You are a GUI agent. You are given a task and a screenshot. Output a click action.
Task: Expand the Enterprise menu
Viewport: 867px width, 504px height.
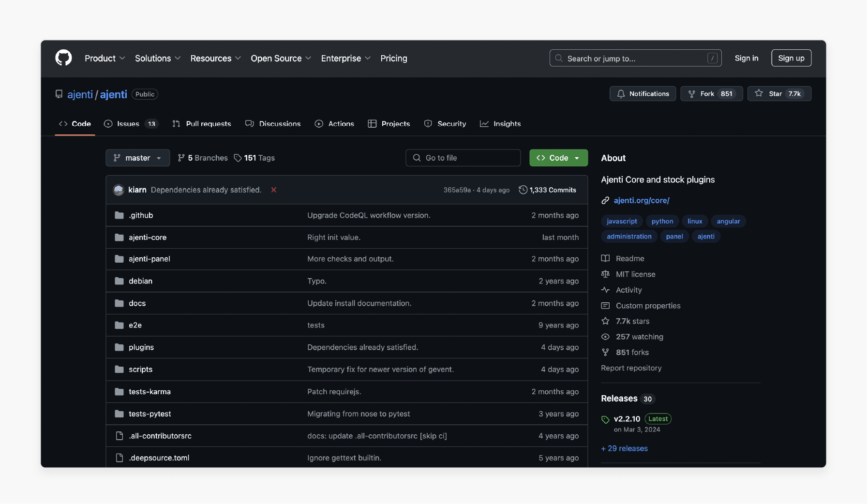point(346,59)
